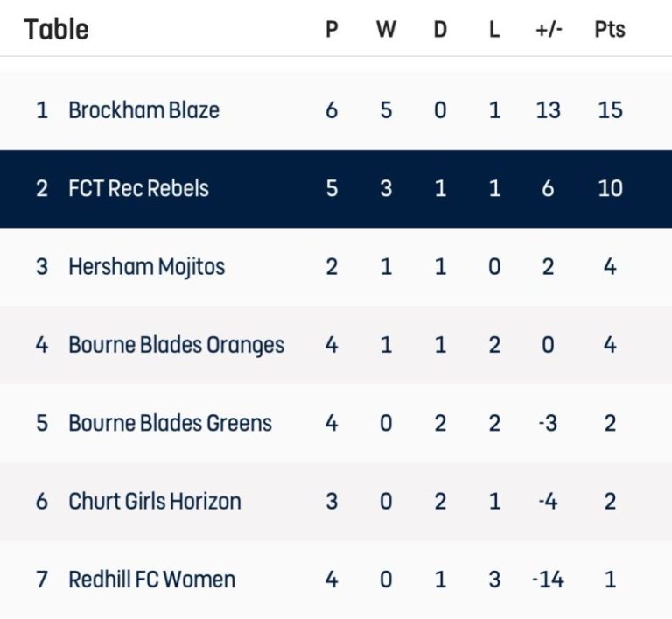
Task: Select the Bourne Blades Oranges team name
Action: [176, 345]
